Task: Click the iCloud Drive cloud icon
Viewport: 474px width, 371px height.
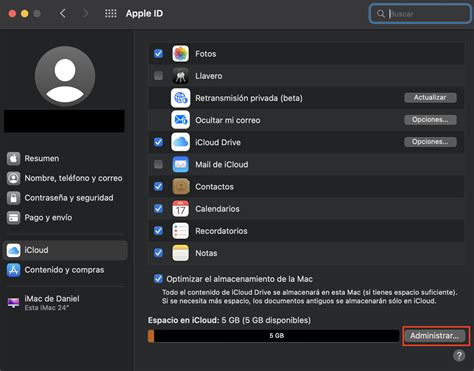Action: point(180,142)
